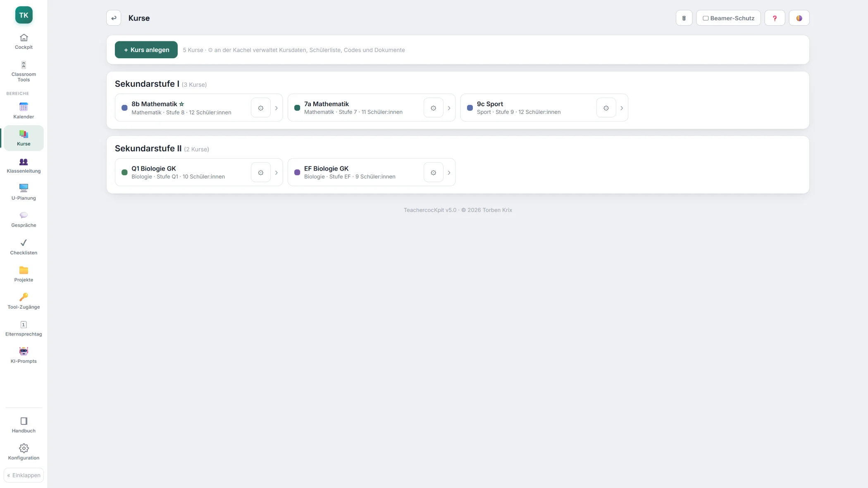Expand Q1 Biologie GK with chevron
This screenshot has height=488, width=868.
[x=277, y=173]
